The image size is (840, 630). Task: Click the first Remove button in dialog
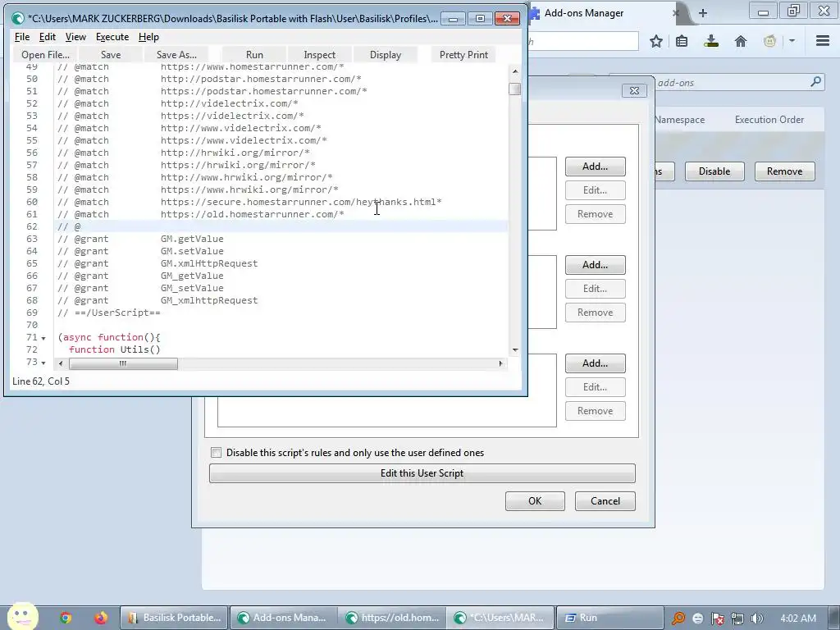pyautogui.click(x=596, y=214)
